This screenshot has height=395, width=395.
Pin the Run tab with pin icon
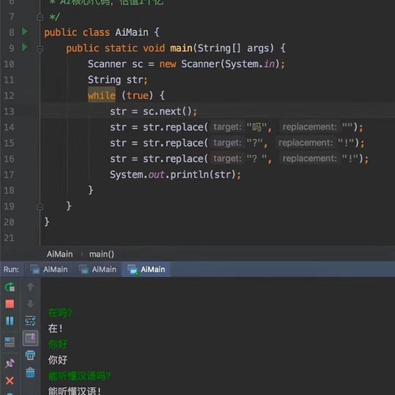[x=10, y=363]
